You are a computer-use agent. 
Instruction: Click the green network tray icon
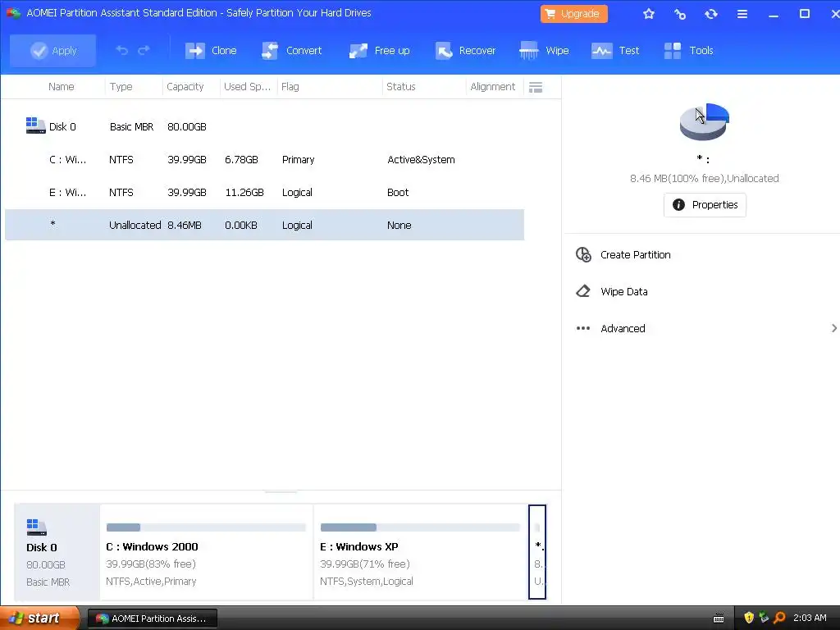pyautogui.click(x=764, y=618)
